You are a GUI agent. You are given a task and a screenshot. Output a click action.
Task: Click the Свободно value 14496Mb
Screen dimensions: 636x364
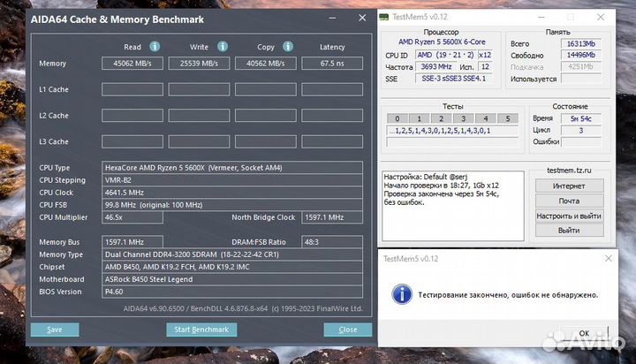coord(581,55)
